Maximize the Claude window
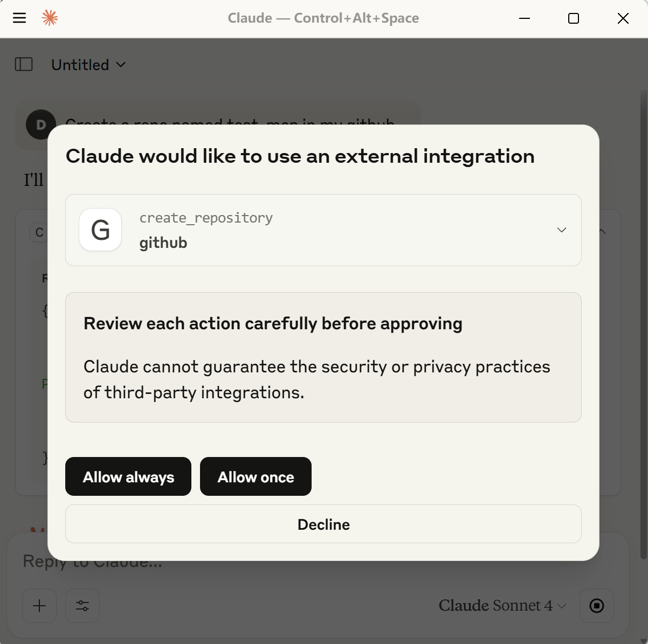Image resolution: width=648 pixels, height=644 pixels. 573,18
